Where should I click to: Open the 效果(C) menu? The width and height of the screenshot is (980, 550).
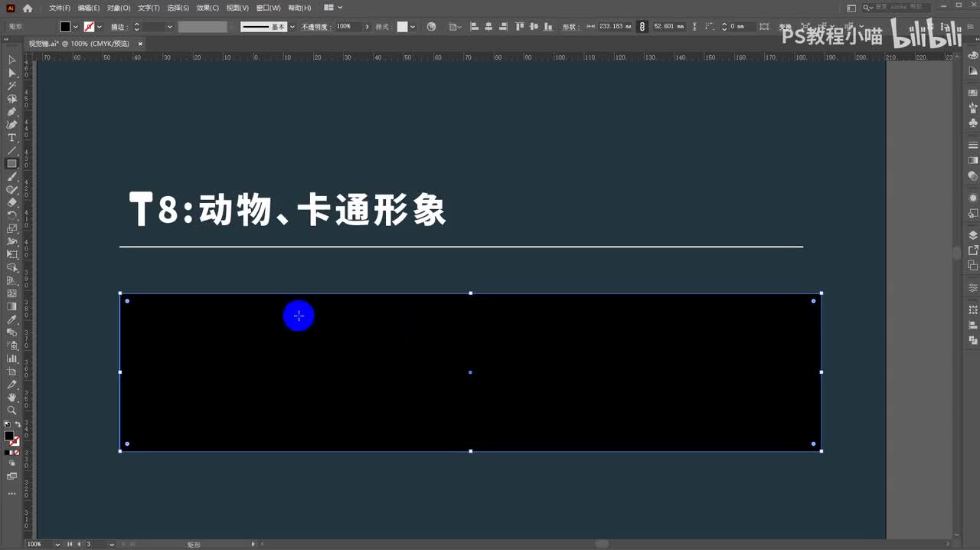click(207, 8)
